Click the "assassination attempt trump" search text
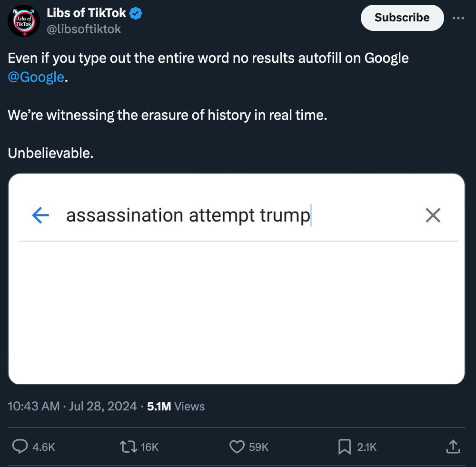This screenshot has height=467, width=476. pos(188,215)
